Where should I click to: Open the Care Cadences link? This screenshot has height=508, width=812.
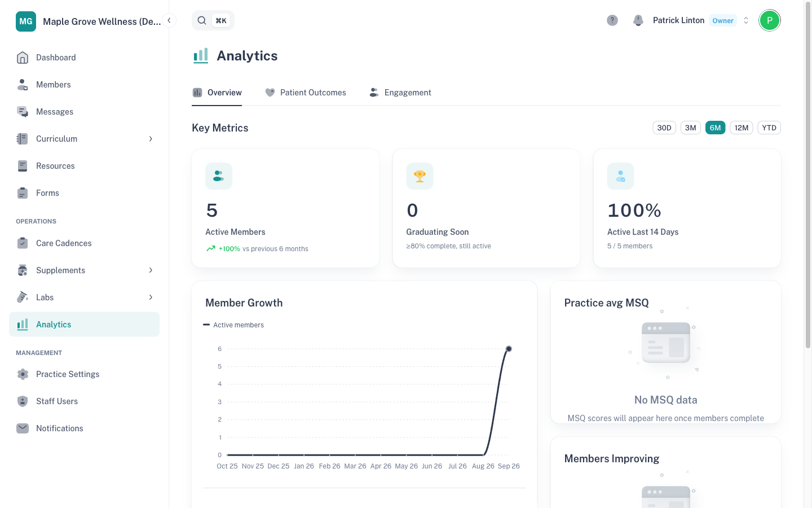[85, 243]
